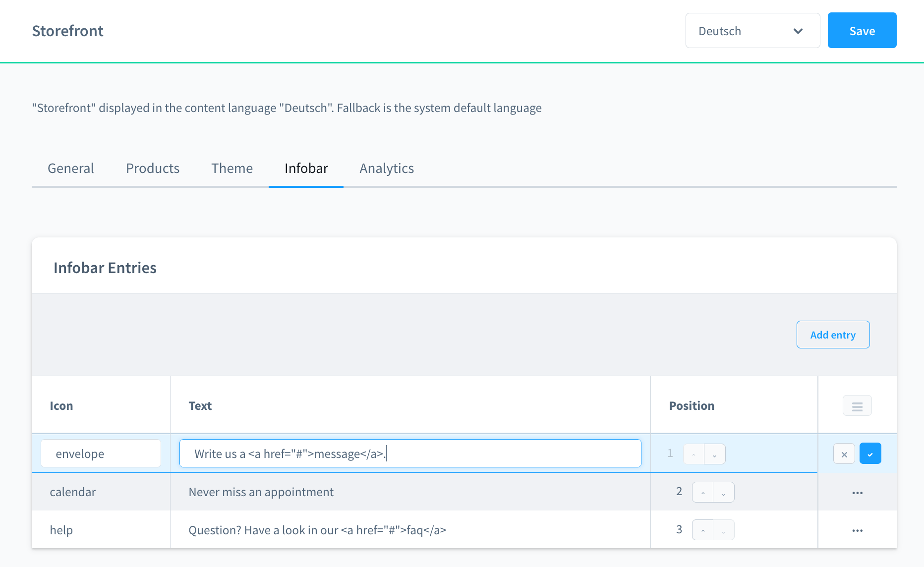Click the Save button
924x567 pixels.
[862, 31]
